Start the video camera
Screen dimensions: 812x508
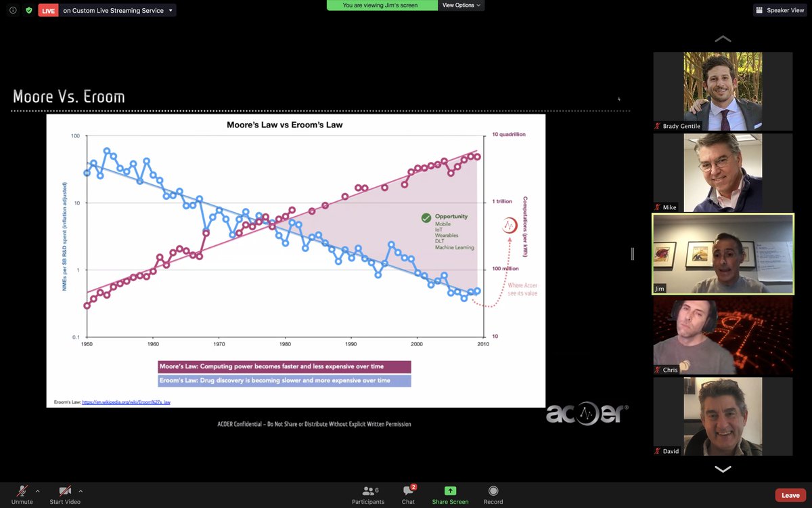tap(65, 495)
